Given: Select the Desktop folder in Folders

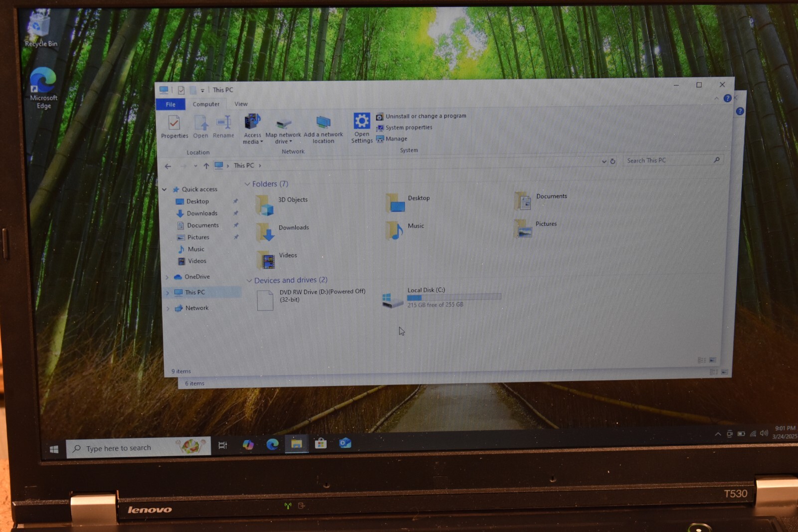Looking at the screenshot, I should [x=408, y=202].
